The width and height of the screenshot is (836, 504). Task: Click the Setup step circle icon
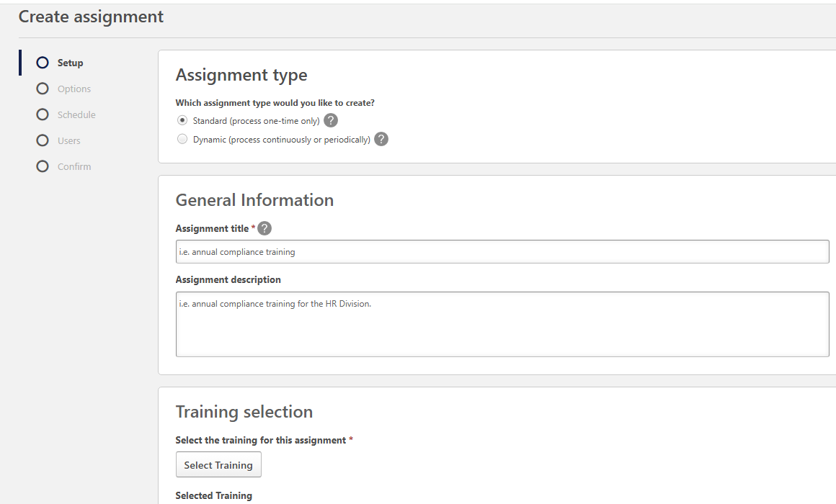pyautogui.click(x=43, y=63)
